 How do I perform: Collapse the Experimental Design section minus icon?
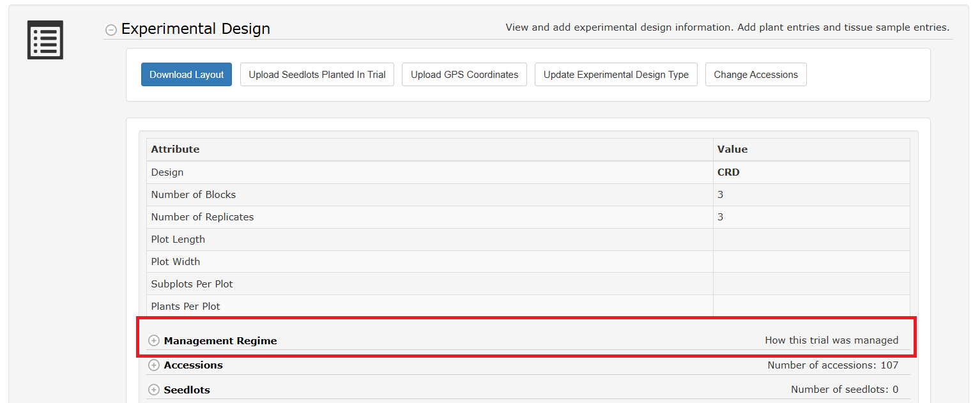111,29
